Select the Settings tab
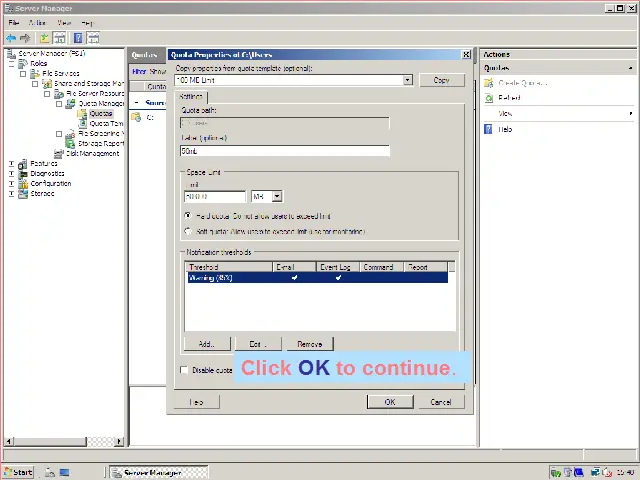This screenshot has width=640, height=480. point(190,97)
